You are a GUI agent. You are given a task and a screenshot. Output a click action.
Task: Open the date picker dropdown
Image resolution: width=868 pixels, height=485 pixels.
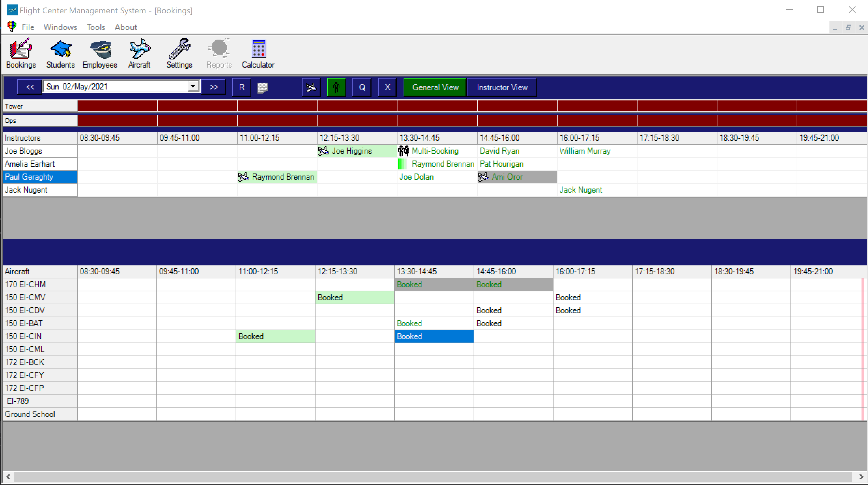pos(193,86)
